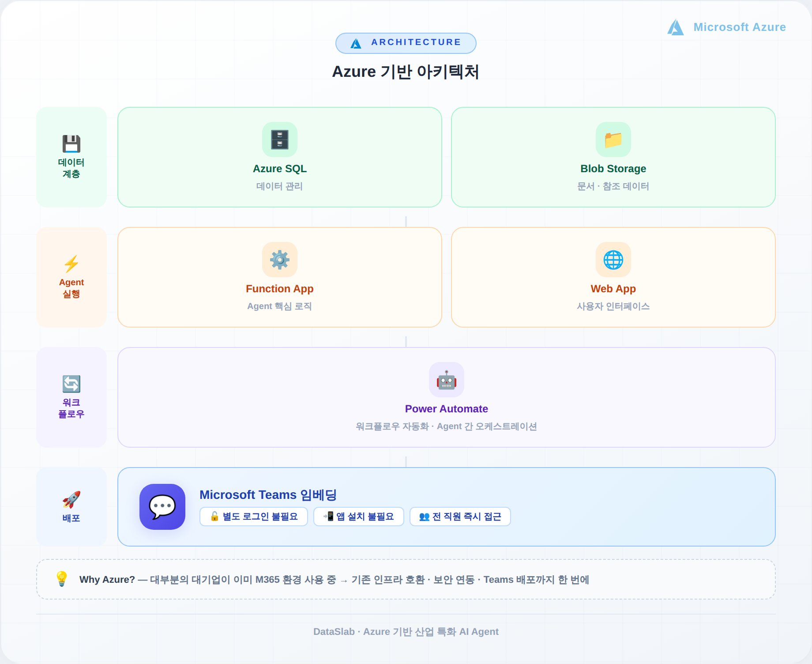This screenshot has width=812, height=664.
Task: Click the '워크플로우 자동화 · Agent 간 오케스트레이션' subtitle
Action: [x=447, y=426]
